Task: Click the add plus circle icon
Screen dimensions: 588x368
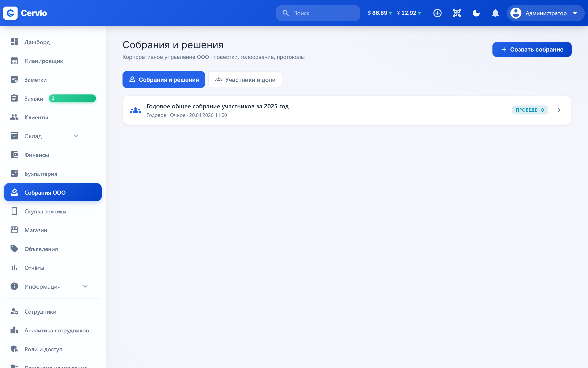Action: [x=437, y=13]
